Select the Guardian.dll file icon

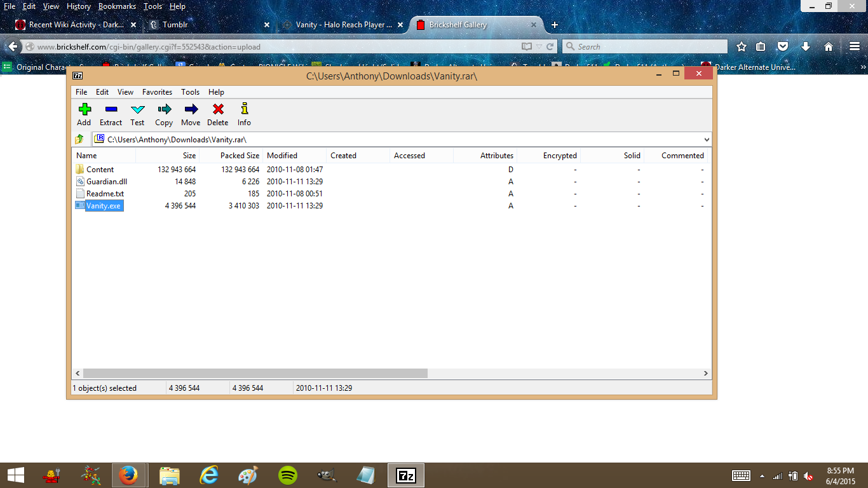click(79, 182)
